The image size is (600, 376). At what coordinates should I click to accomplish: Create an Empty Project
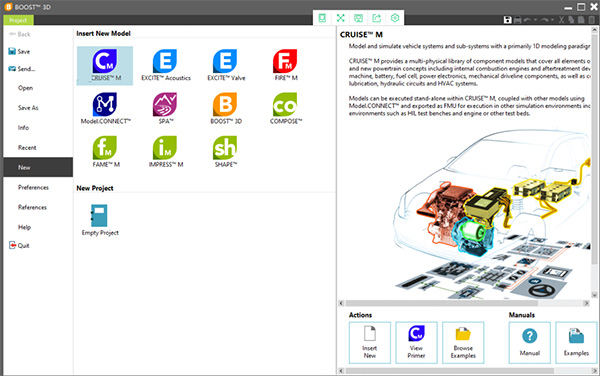click(x=100, y=220)
